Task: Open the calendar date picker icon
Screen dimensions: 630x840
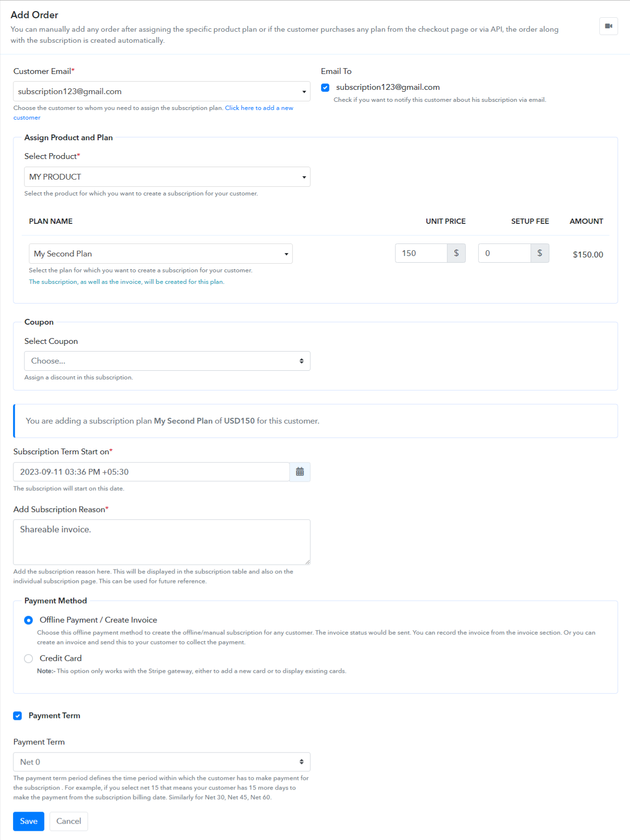Action: pos(300,472)
